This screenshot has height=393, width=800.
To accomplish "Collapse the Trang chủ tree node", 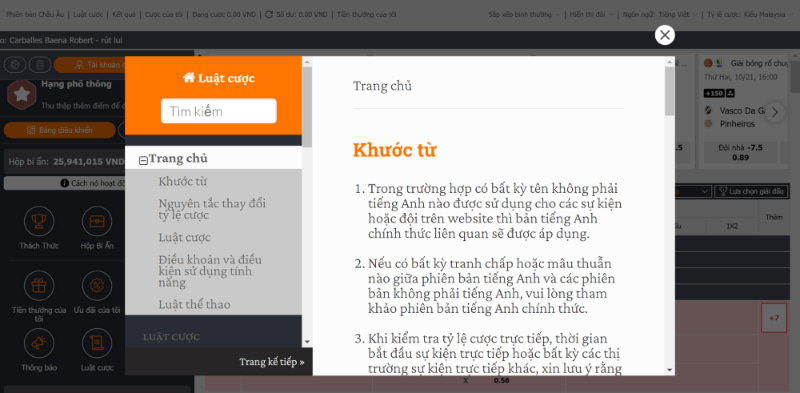I will (143, 160).
